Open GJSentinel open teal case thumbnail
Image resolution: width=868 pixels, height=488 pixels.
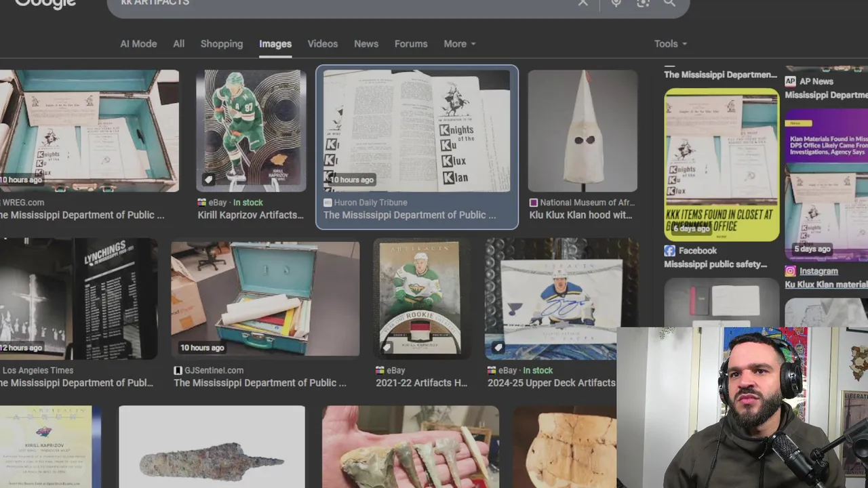(265, 299)
